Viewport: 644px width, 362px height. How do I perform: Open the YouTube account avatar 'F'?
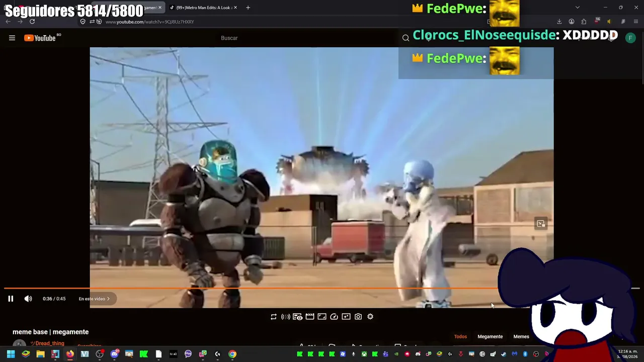click(x=630, y=38)
